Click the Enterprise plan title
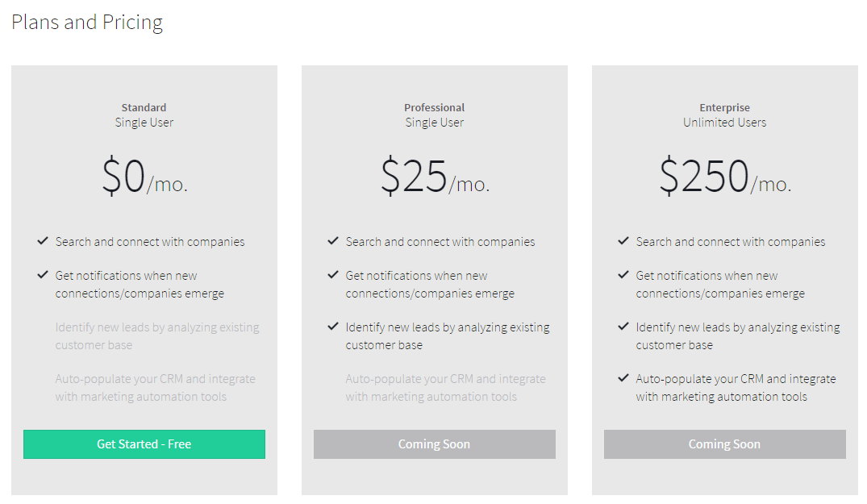The image size is (867, 504). coord(724,107)
